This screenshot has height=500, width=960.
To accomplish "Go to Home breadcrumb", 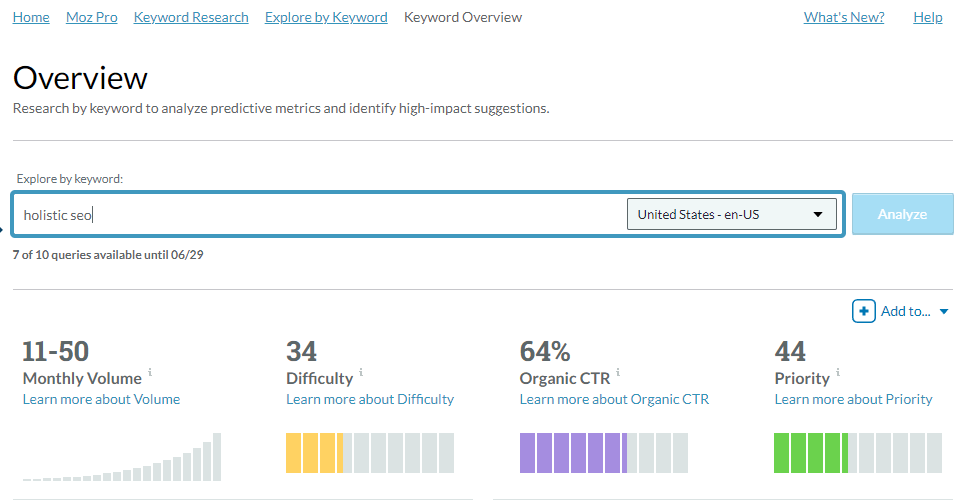I will (31, 17).
